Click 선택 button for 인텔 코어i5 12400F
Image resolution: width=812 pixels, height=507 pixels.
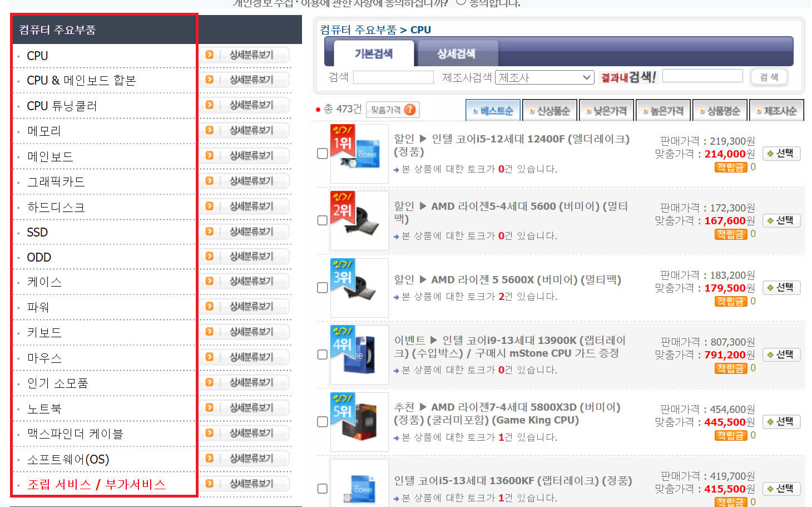coord(781,154)
